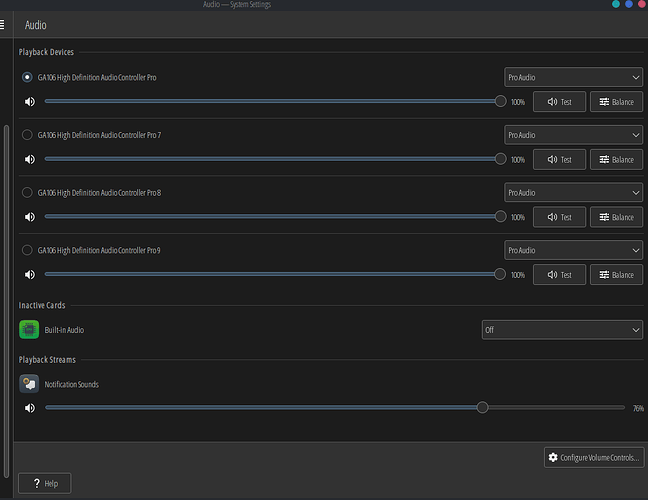Screen dimensions: 648x500
Task: Click the Built-in Audio card icon
Action: [29, 330]
